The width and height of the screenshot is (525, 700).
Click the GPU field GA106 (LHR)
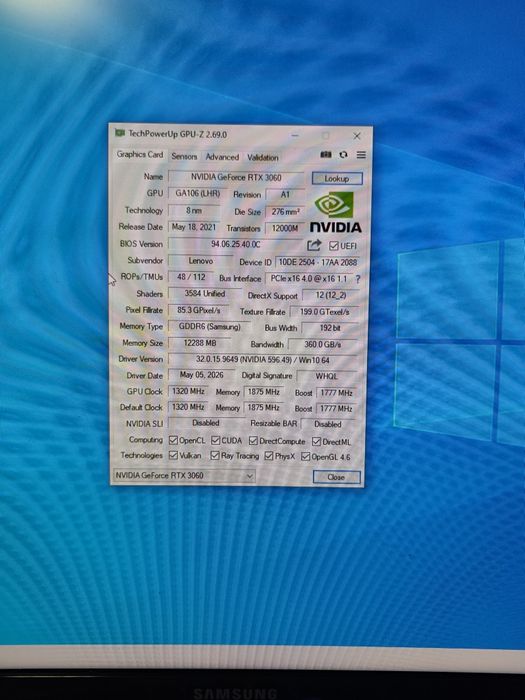pos(197,193)
